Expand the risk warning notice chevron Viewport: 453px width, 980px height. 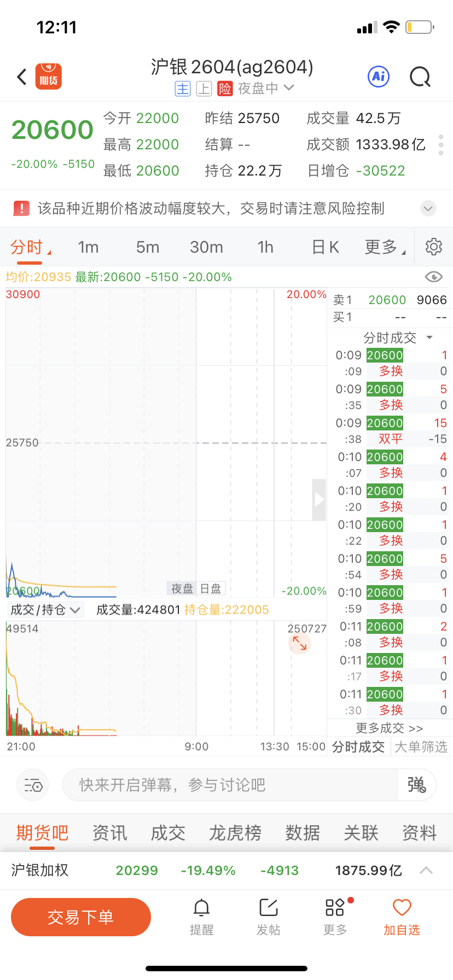click(x=428, y=208)
